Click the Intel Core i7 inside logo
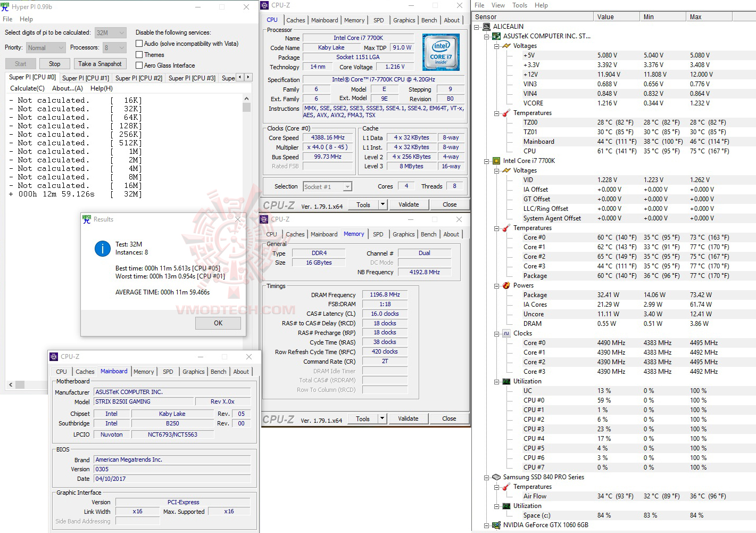Screen dimensions: 756x533 point(441,52)
